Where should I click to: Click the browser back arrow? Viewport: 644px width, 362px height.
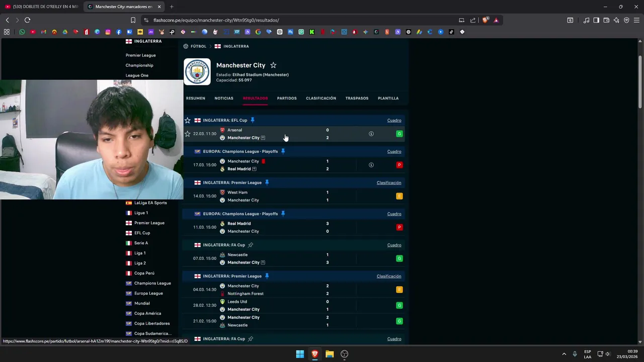click(7, 20)
